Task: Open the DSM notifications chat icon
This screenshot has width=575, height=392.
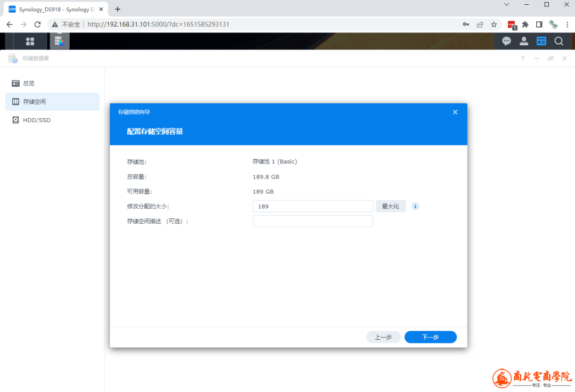Action: tap(506, 41)
